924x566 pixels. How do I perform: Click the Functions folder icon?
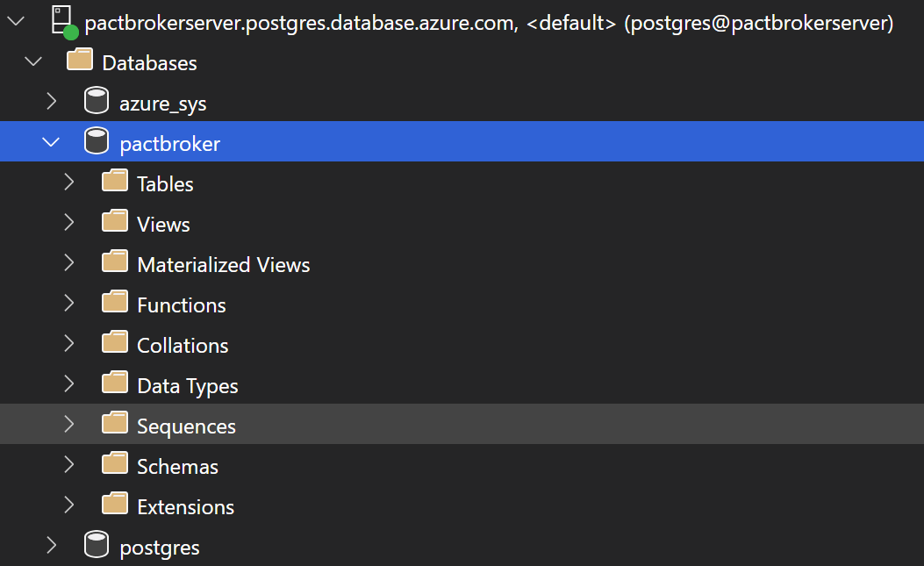114,302
